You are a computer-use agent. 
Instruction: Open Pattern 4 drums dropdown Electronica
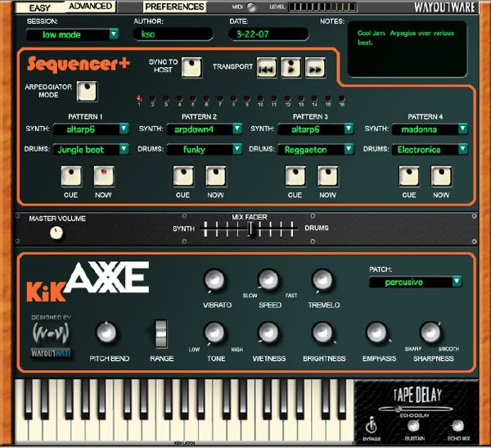430,150
